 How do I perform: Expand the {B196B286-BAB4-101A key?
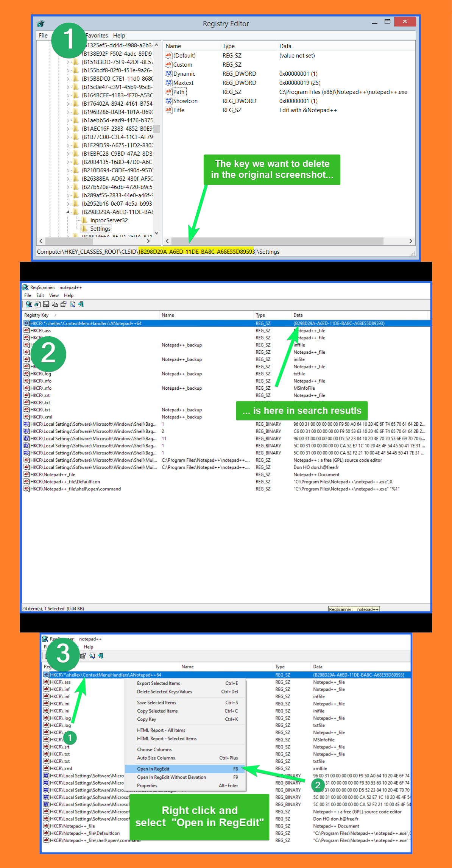[x=68, y=112]
